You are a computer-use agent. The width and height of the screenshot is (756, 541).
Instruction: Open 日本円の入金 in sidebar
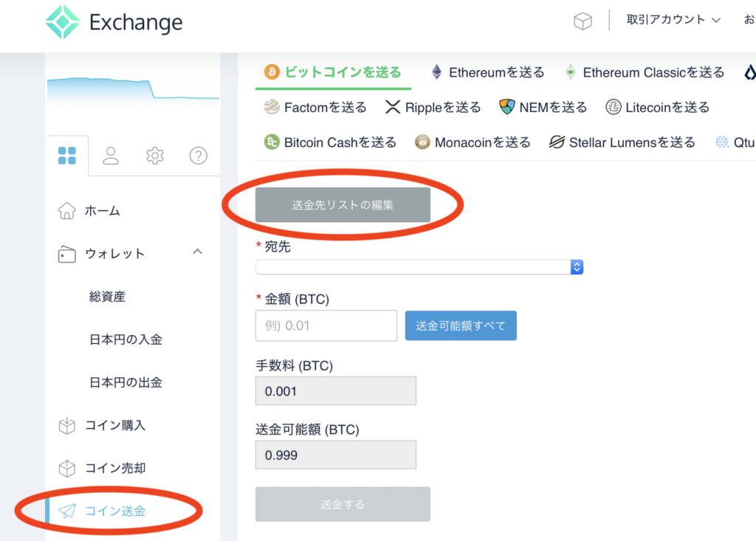click(126, 340)
